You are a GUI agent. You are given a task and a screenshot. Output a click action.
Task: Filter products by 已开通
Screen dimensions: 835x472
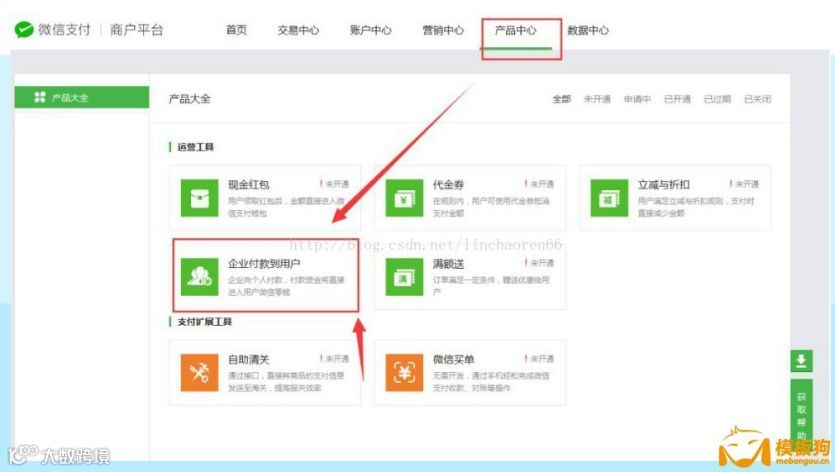(677, 99)
